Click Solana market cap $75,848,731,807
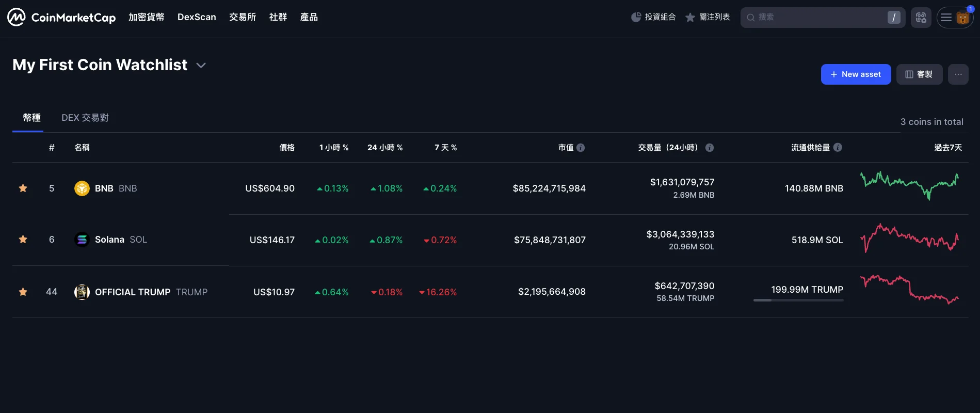This screenshot has height=413, width=980. [x=550, y=240]
